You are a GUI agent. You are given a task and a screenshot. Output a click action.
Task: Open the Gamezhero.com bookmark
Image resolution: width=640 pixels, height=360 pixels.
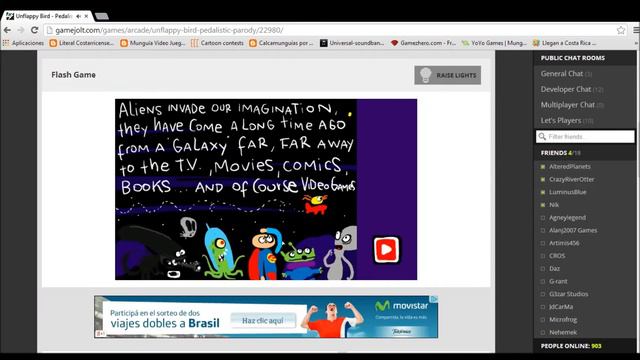[423, 43]
